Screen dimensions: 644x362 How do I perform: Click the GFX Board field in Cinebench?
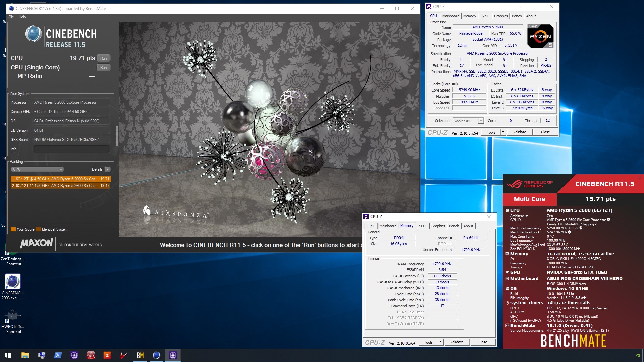point(71,140)
